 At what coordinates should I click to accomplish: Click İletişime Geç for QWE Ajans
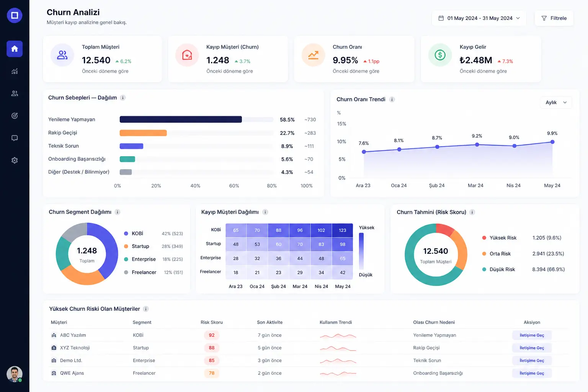(x=532, y=373)
